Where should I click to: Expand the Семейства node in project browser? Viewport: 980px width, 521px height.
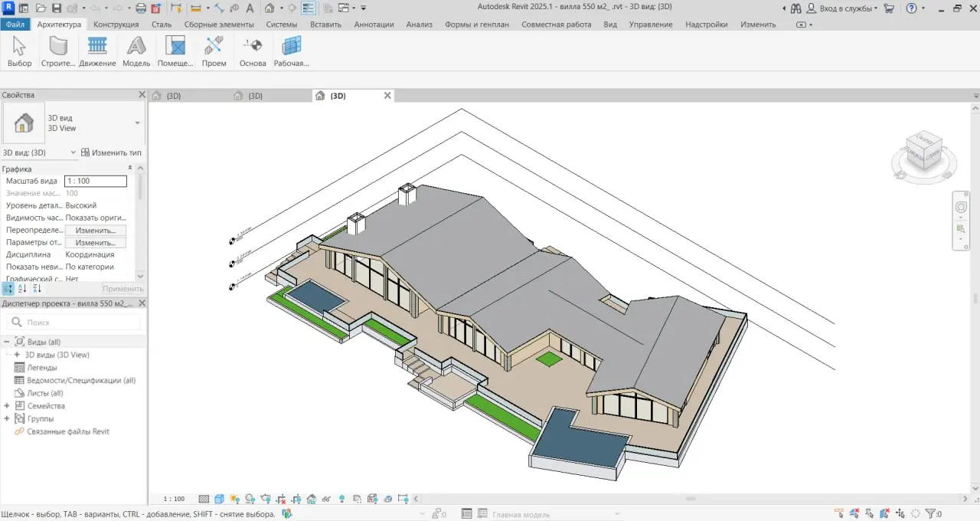coord(8,405)
